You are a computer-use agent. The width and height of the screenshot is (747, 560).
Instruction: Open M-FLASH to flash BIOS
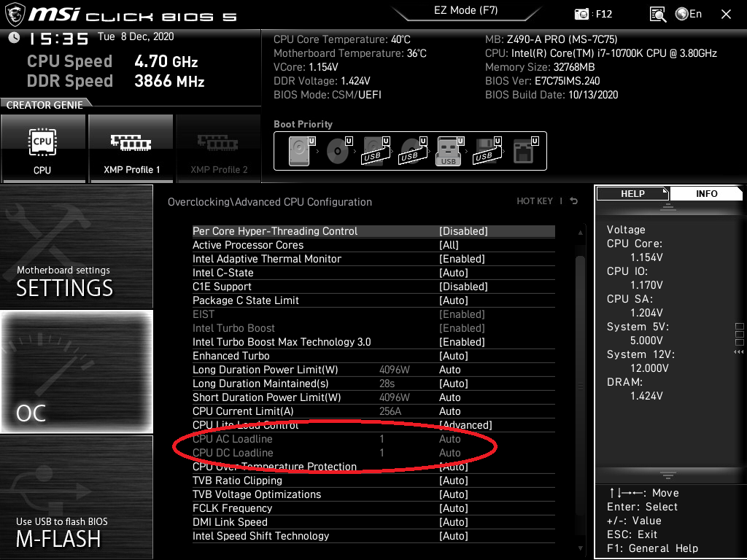[77, 497]
